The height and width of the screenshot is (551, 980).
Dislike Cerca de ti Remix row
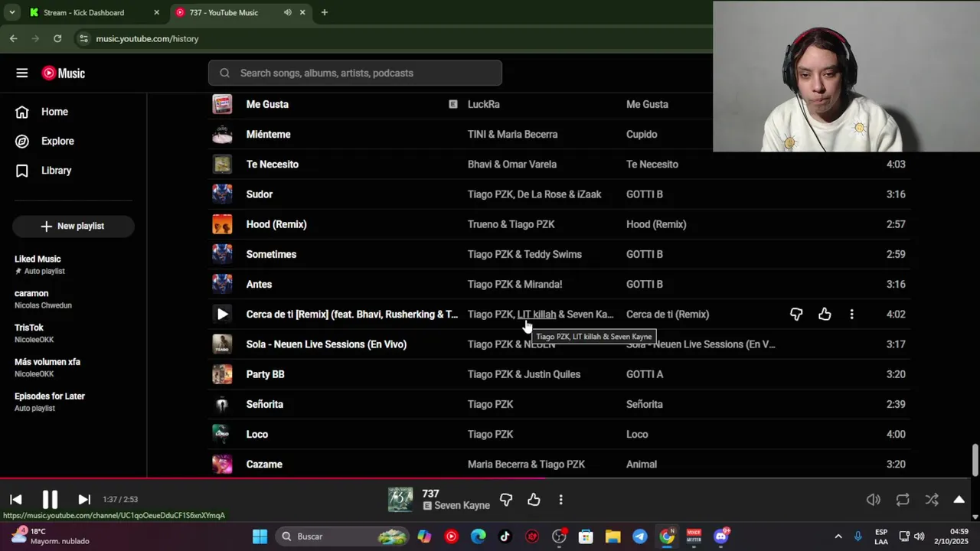(x=796, y=314)
